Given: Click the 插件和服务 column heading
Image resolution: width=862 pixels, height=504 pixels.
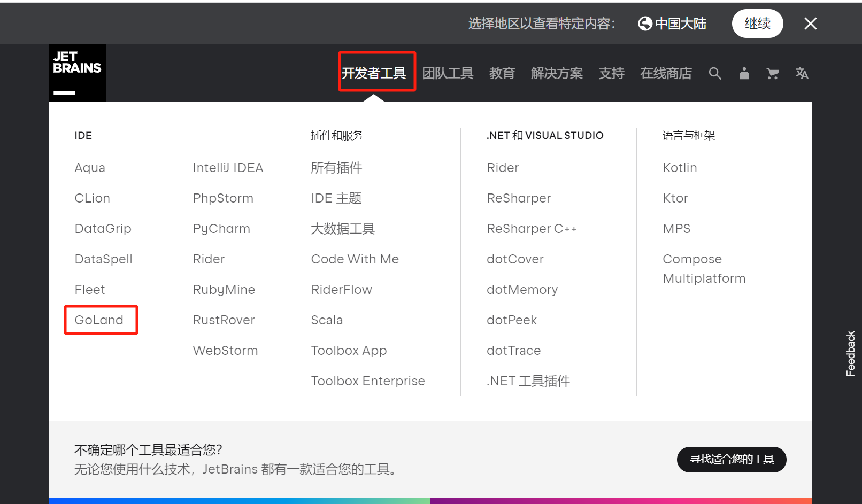Looking at the screenshot, I should pyautogui.click(x=337, y=136).
